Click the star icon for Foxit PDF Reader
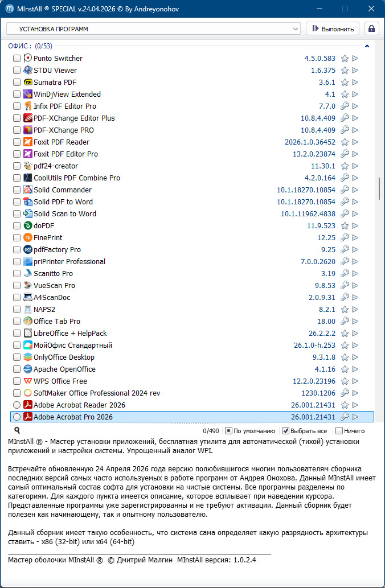The image size is (385, 588). coord(345,142)
